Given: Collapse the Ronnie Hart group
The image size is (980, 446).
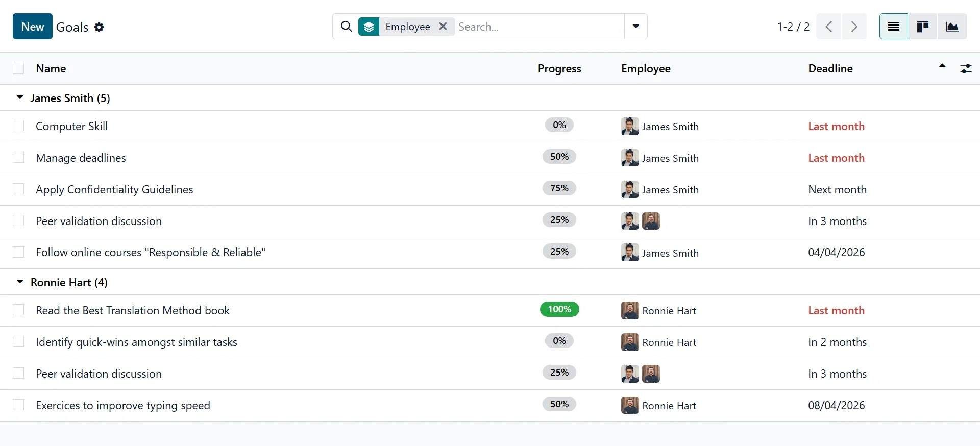Looking at the screenshot, I should [x=20, y=282].
